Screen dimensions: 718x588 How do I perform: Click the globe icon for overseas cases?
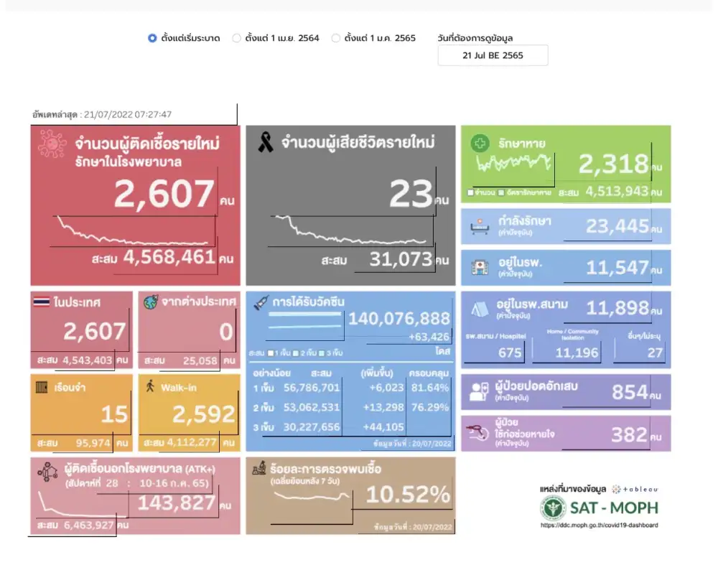tap(149, 302)
